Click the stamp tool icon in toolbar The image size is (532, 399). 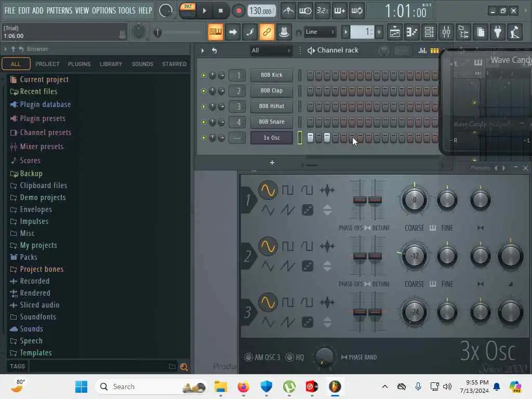284,32
